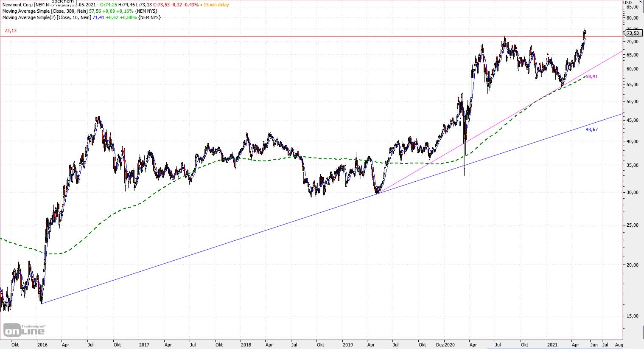Click the 40,00 price axis label
Screen dimensions: 644x349
tap(633, 141)
